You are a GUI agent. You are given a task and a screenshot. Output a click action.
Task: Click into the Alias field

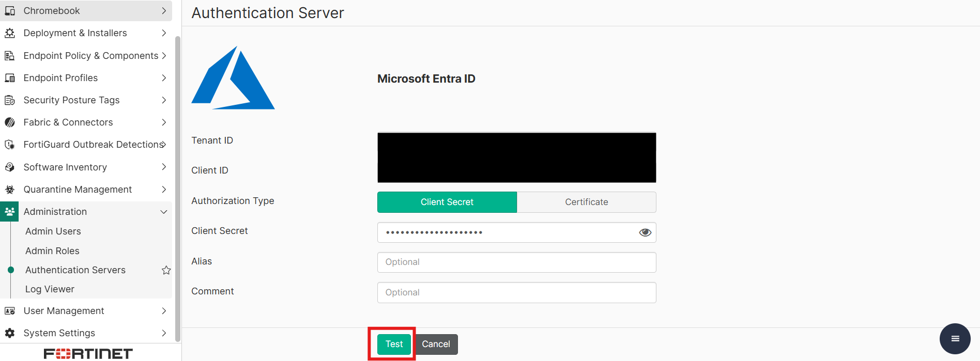pyautogui.click(x=517, y=262)
